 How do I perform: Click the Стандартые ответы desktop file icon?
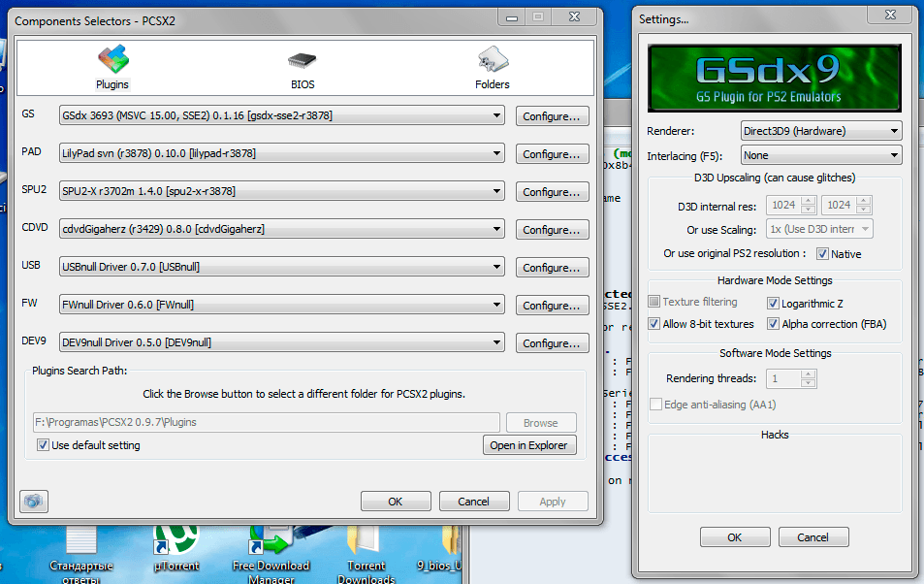80,553
